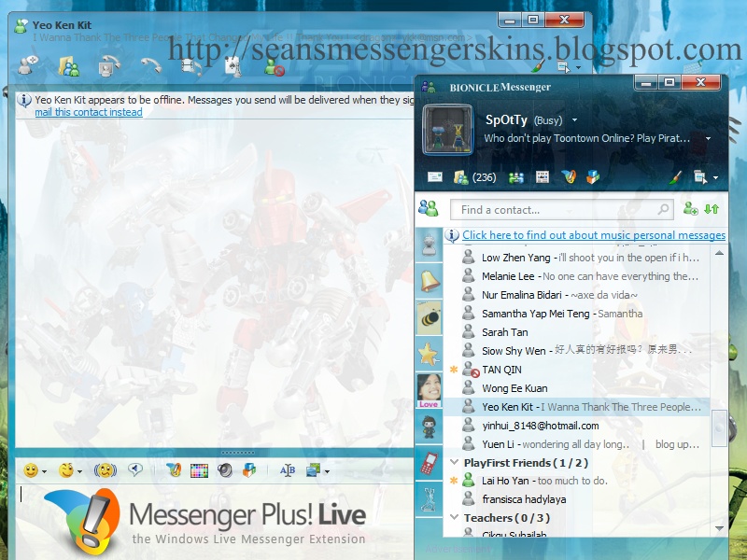The image size is (747, 560).
Task: Click SpOtTy's display picture
Action: coord(447,130)
